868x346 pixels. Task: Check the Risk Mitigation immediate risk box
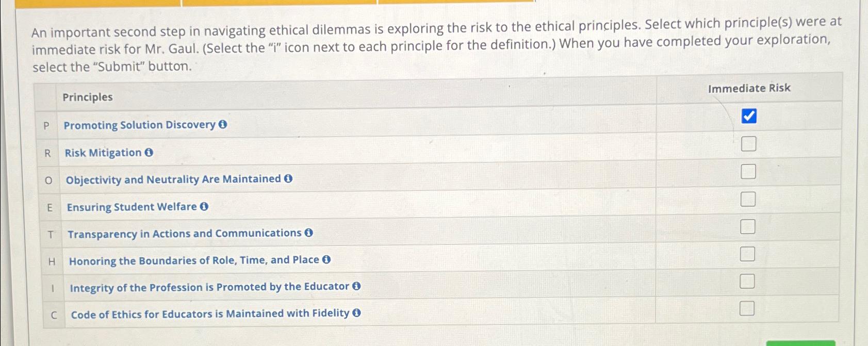pos(748,144)
